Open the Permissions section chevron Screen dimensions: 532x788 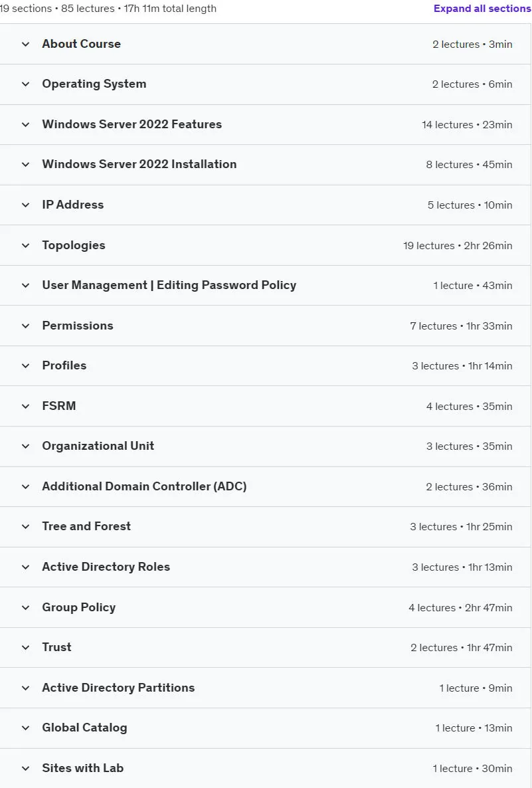coord(26,326)
